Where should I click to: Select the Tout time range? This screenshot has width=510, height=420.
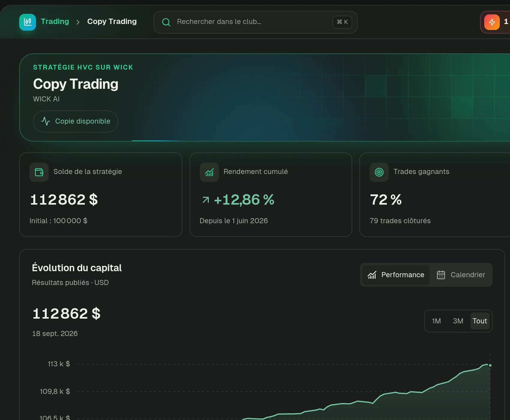coord(480,321)
